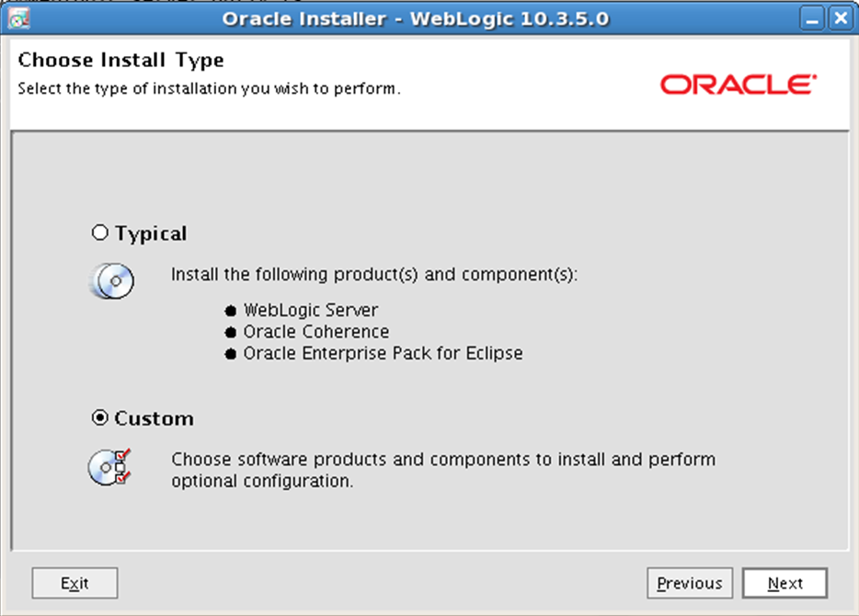Click the "Choose software products and components" description
Screen dimensions: 859x616
coord(443,470)
